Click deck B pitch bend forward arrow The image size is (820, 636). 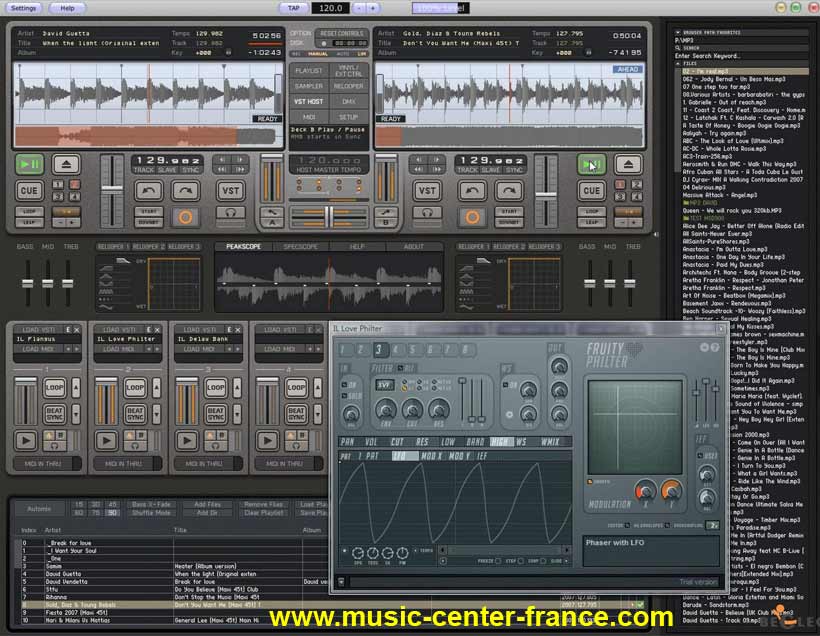[x=509, y=190]
